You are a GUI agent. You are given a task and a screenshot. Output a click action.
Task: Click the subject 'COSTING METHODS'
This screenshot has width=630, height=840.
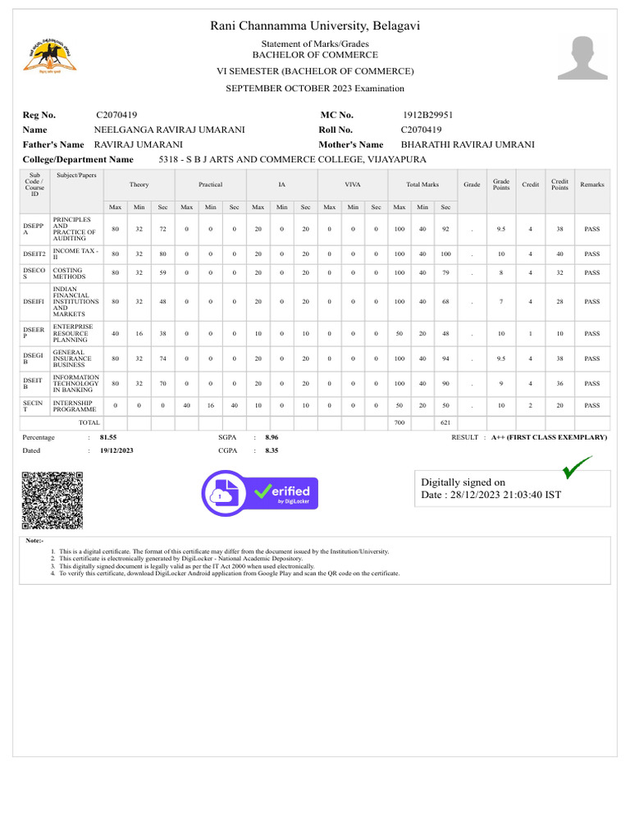(69, 273)
